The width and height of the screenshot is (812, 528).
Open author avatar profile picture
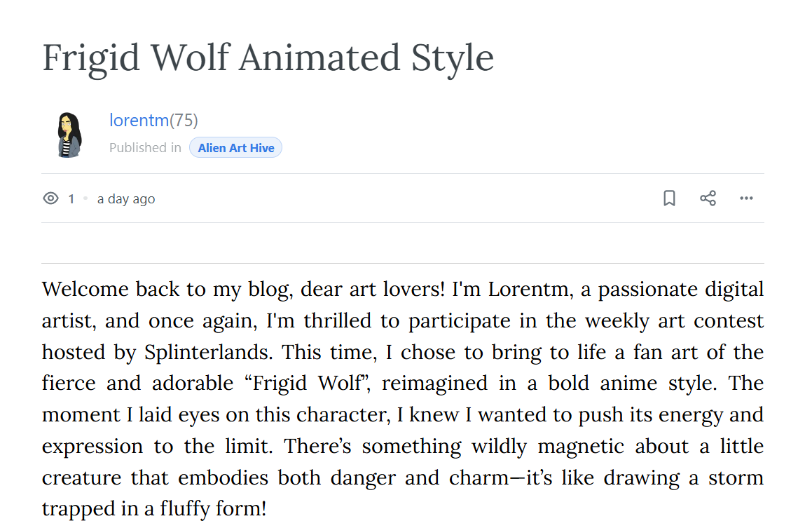[69, 135]
